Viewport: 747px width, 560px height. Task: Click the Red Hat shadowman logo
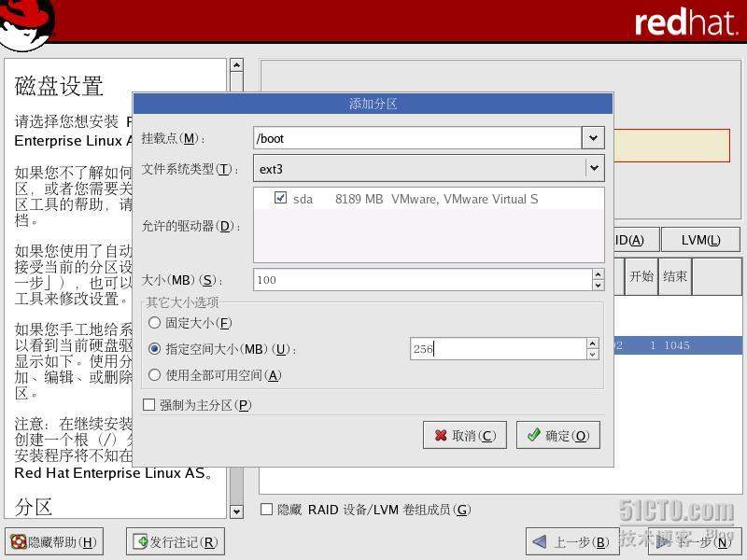[x=27, y=24]
